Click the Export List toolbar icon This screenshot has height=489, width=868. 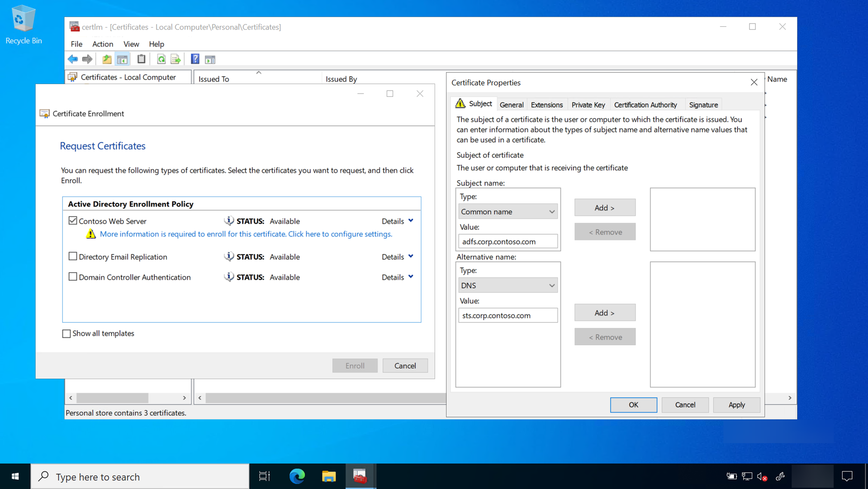(175, 59)
